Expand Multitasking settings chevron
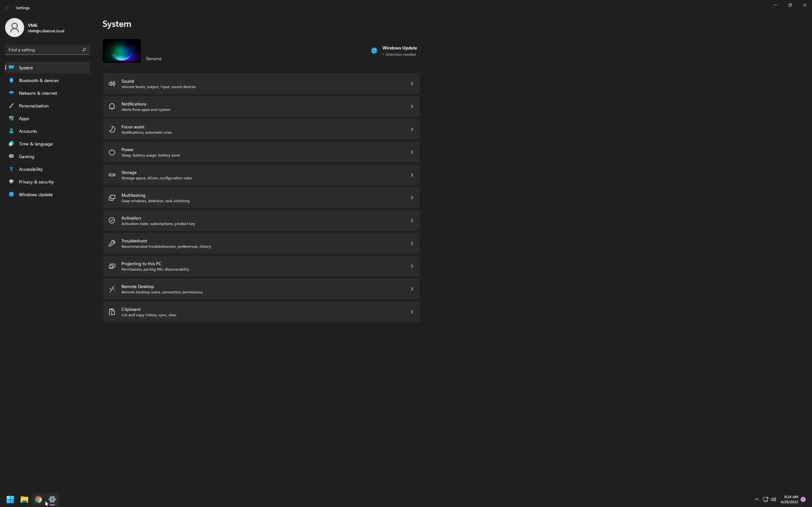Viewport: 812px width, 507px height. 412,198
